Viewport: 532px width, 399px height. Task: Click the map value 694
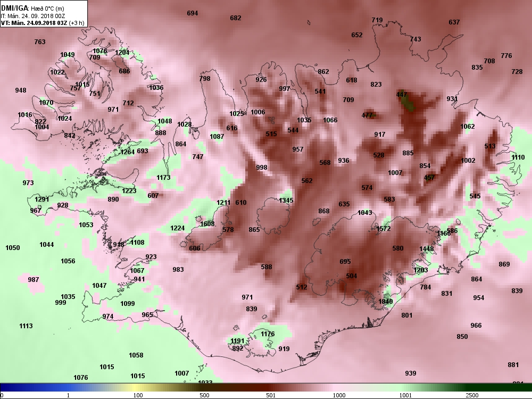193,13
